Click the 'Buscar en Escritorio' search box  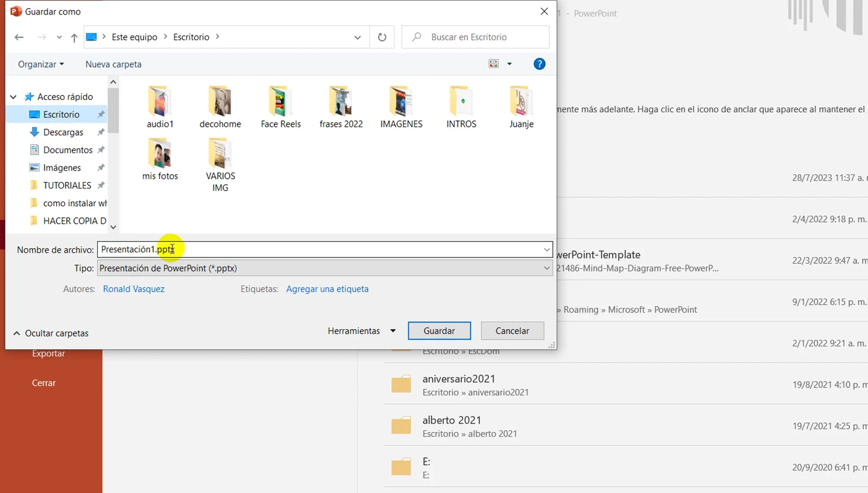[476, 37]
